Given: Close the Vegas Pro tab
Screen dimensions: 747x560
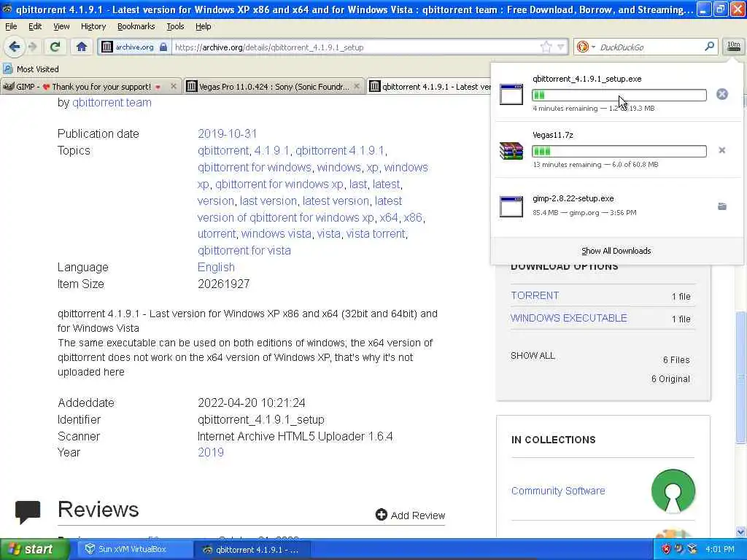Looking at the screenshot, I should point(356,86).
